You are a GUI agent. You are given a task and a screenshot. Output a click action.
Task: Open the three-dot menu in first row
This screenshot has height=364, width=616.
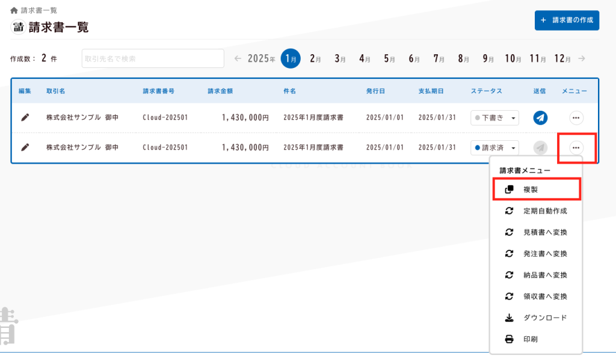coord(576,118)
